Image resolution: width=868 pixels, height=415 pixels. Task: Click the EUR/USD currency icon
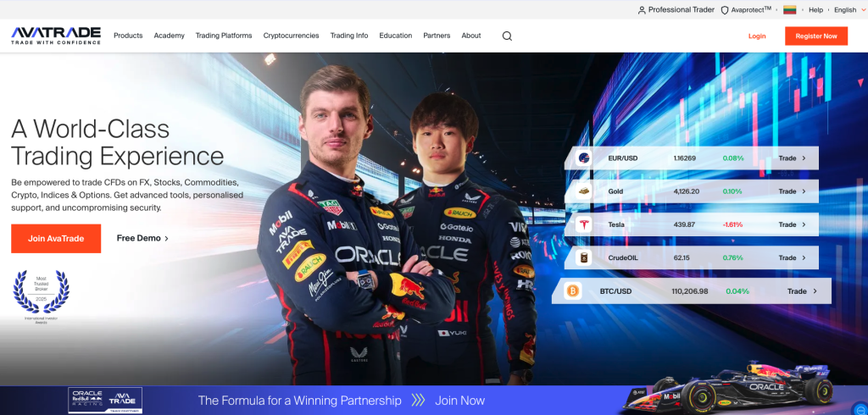point(583,158)
